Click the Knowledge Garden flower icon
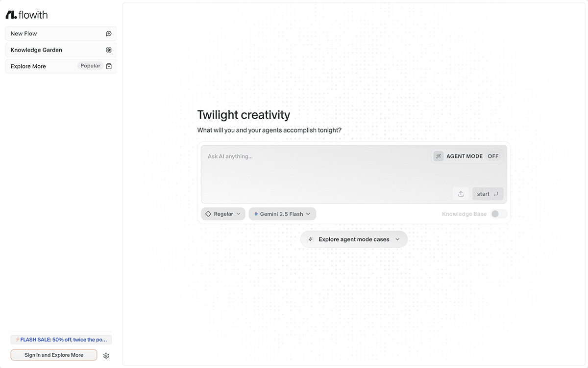 pyautogui.click(x=109, y=50)
